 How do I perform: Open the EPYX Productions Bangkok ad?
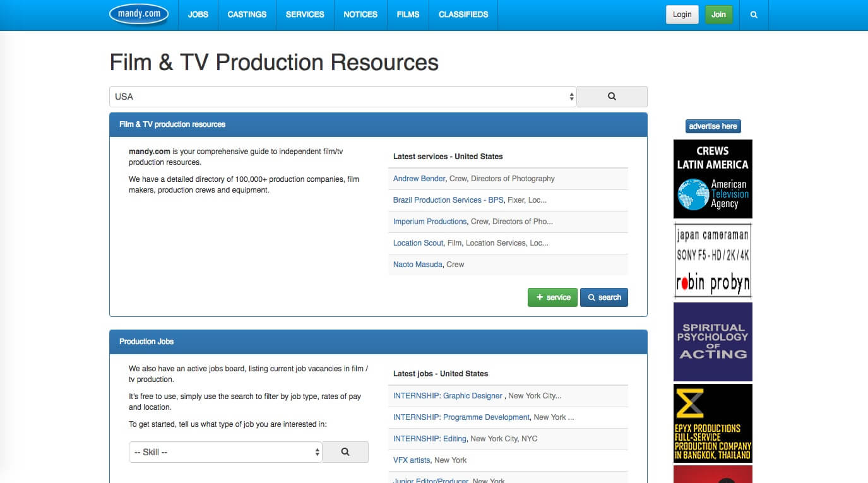(713, 423)
